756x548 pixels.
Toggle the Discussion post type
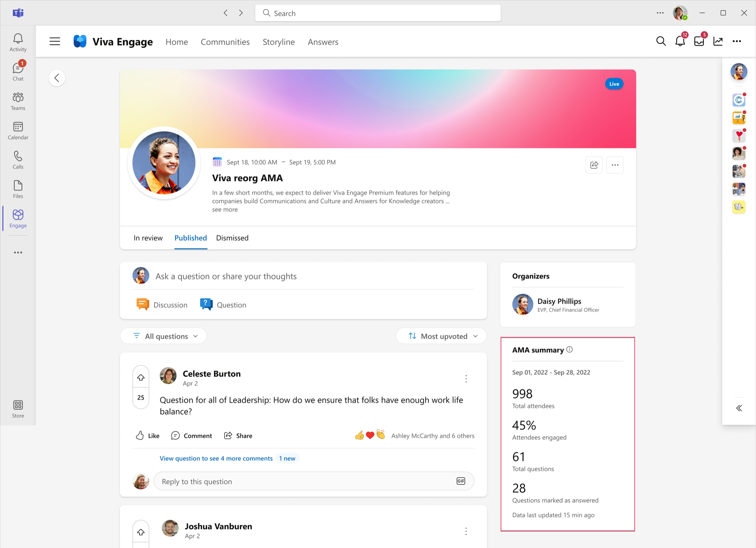(163, 304)
